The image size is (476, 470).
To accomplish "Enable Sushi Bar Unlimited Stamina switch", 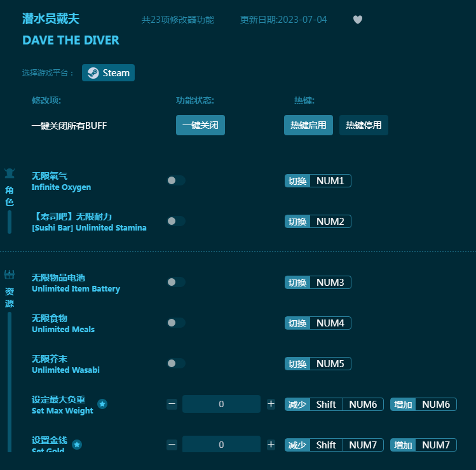I will pyautogui.click(x=176, y=221).
